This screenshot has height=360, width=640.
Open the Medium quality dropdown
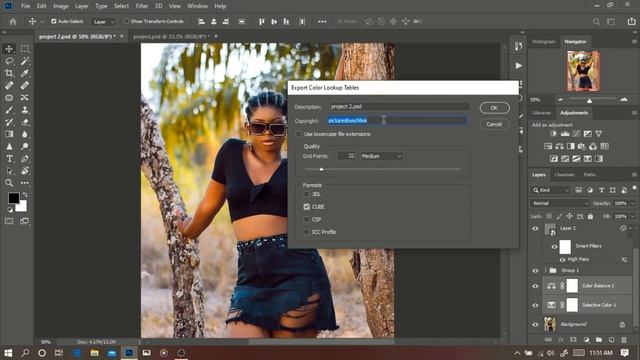tap(382, 156)
